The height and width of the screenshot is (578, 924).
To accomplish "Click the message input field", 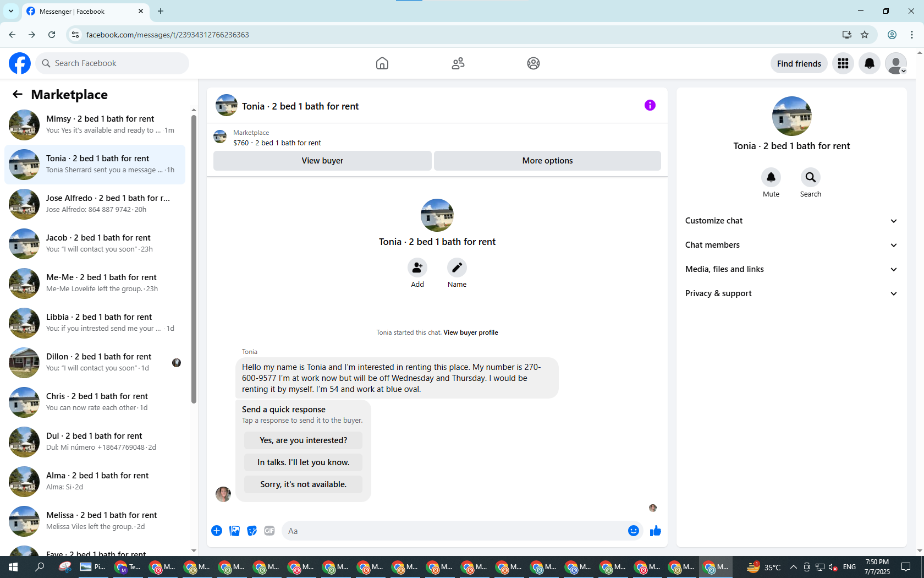I will point(455,531).
